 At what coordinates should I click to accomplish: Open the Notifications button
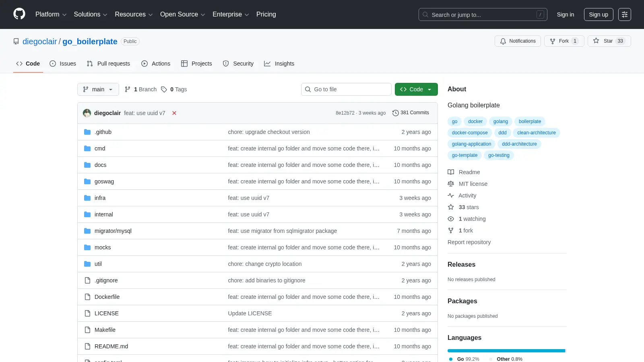click(x=518, y=41)
